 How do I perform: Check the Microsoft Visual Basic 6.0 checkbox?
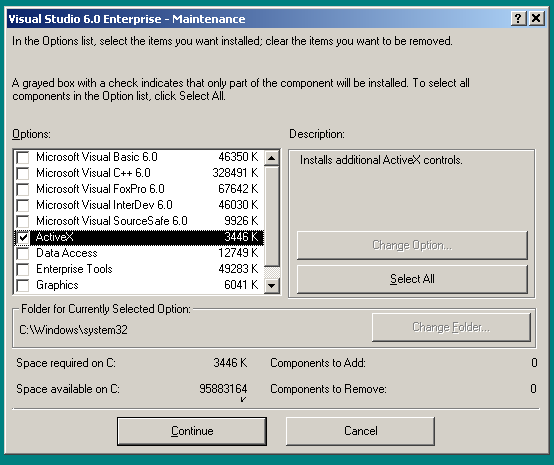click(x=23, y=157)
